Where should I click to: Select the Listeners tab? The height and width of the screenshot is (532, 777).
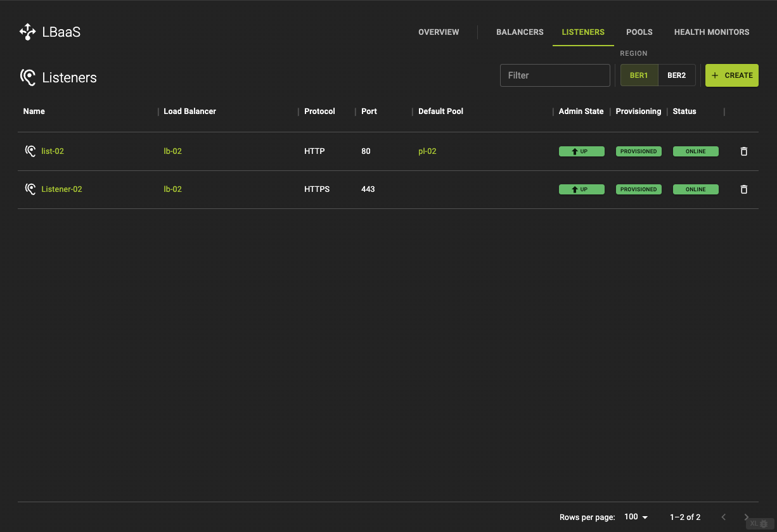coord(583,32)
